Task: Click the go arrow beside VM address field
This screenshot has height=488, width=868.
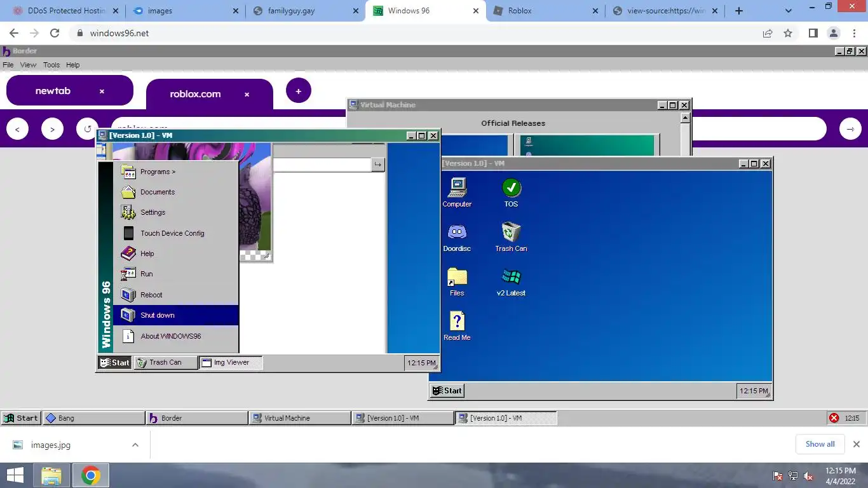Action: (378, 165)
